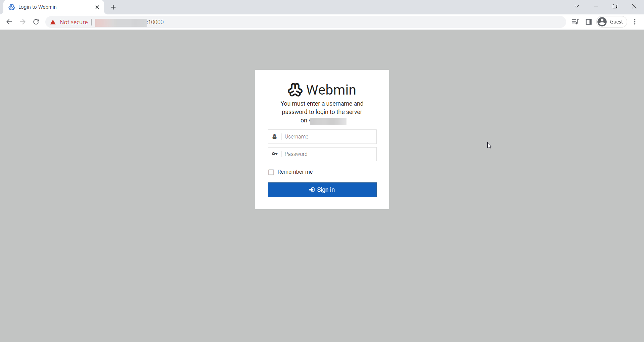The width and height of the screenshot is (644, 342).
Task: Tick the Remember me checkbox
Action: [271, 172]
